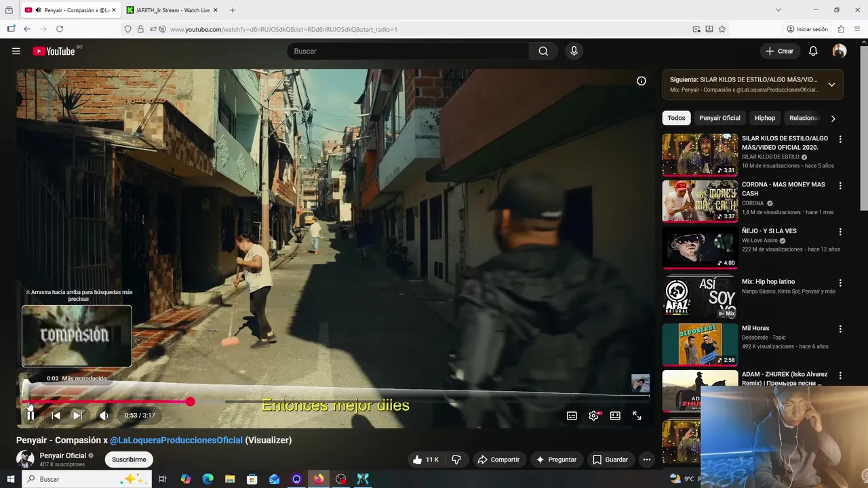Select the Todos filter chip
This screenshot has height=488, width=868.
click(x=676, y=118)
